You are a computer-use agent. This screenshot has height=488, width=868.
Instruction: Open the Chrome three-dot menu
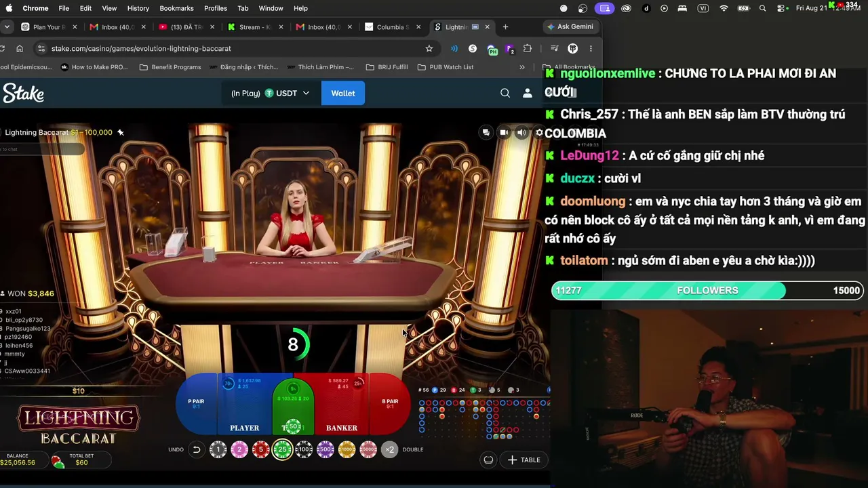(591, 48)
